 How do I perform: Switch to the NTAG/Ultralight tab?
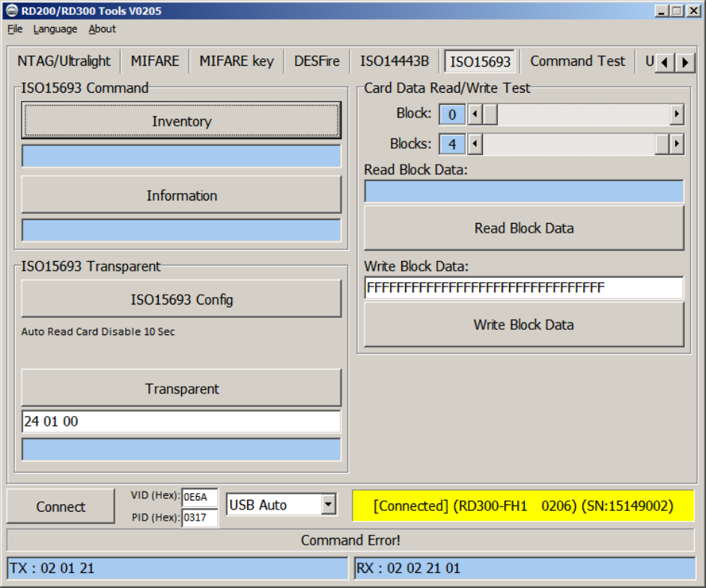tap(64, 61)
